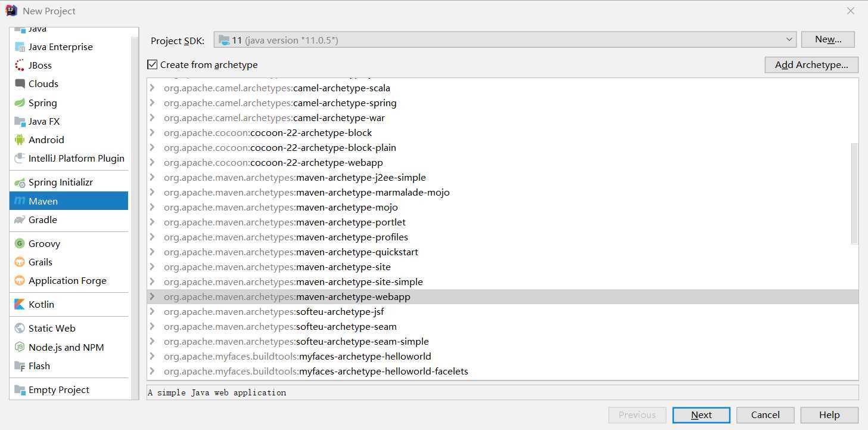Open the Project SDK dropdown arrow
868x430 pixels.
(x=789, y=40)
